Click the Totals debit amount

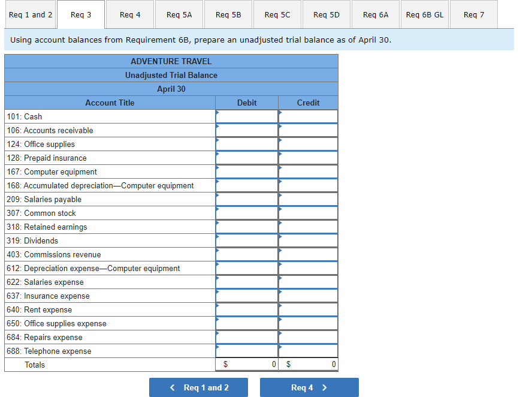click(247, 365)
